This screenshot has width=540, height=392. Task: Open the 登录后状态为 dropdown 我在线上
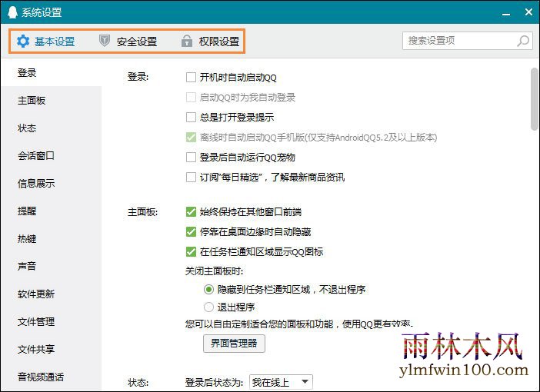pyautogui.click(x=281, y=382)
